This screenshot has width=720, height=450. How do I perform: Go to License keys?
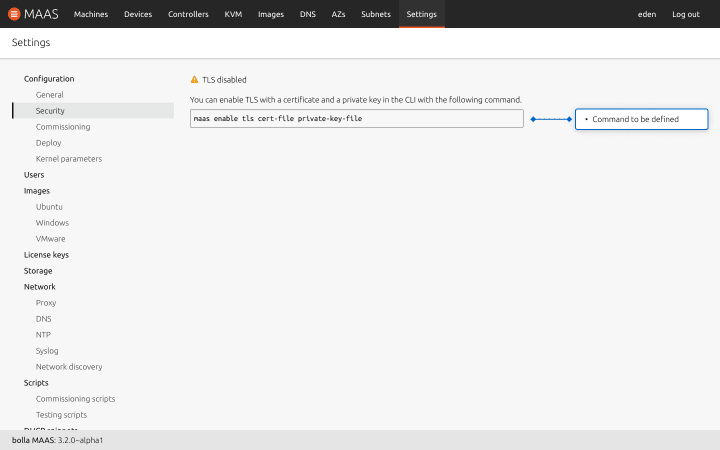pos(46,255)
